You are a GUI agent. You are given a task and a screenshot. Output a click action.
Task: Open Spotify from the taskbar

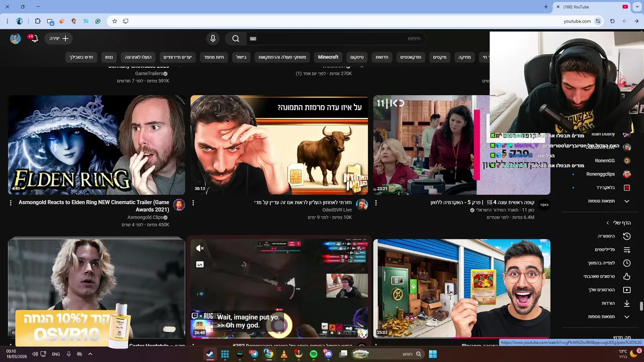point(313,354)
